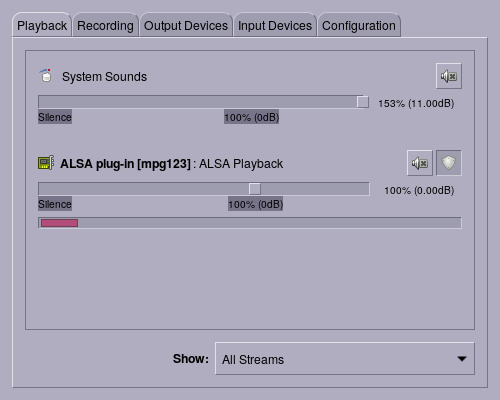Viewport: 500px width, 400px height.
Task: Click the System Sounds volume slider handle
Action: tap(363, 102)
